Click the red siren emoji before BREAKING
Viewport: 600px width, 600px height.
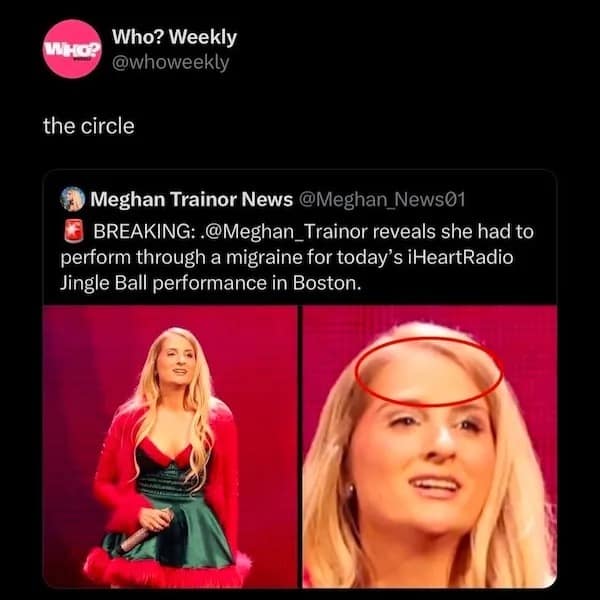pyautogui.click(x=73, y=231)
